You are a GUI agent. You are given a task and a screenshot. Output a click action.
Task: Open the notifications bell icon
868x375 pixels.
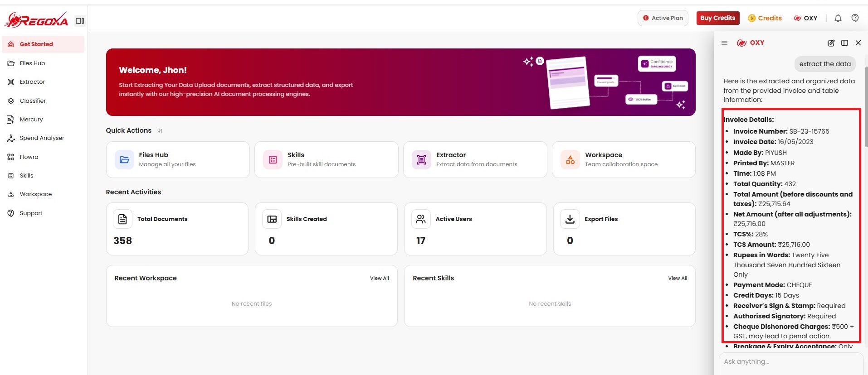[838, 18]
